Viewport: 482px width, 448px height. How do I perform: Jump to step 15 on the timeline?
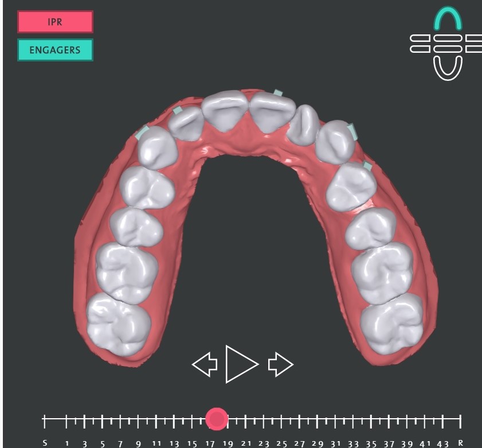click(x=192, y=443)
